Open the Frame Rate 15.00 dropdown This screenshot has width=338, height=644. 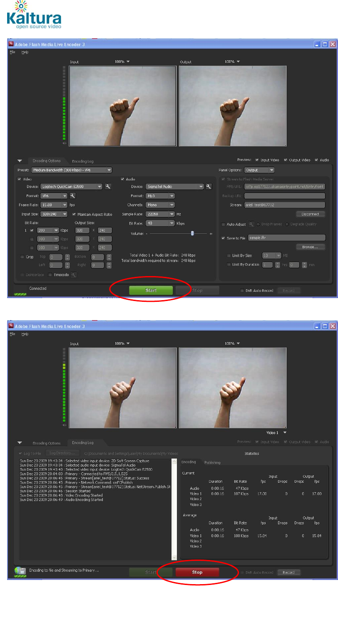(54, 205)
